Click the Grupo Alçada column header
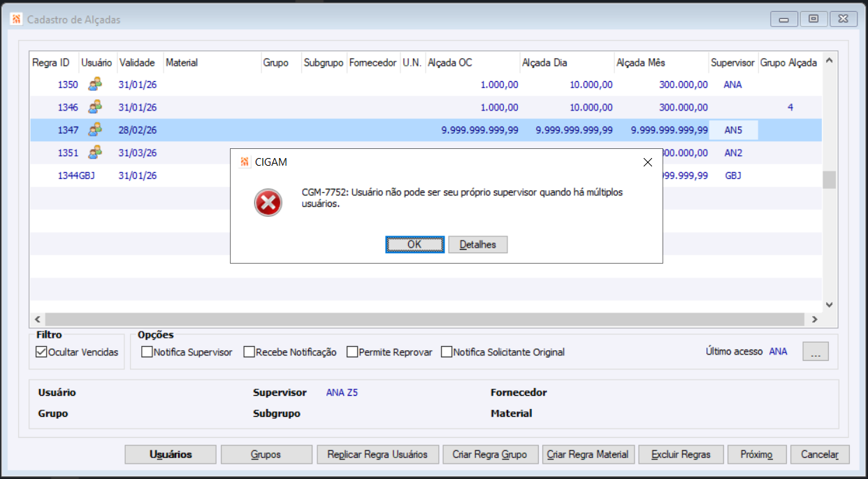 [790, 62]
